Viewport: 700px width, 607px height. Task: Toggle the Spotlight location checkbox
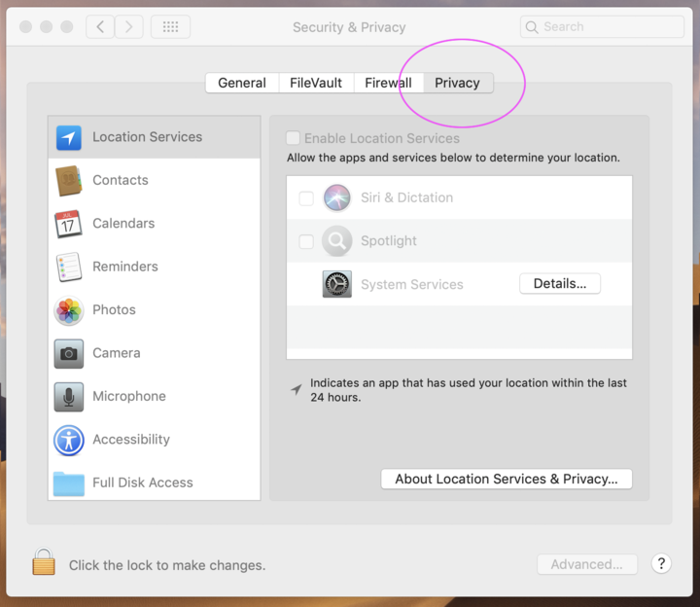[306, 241]
